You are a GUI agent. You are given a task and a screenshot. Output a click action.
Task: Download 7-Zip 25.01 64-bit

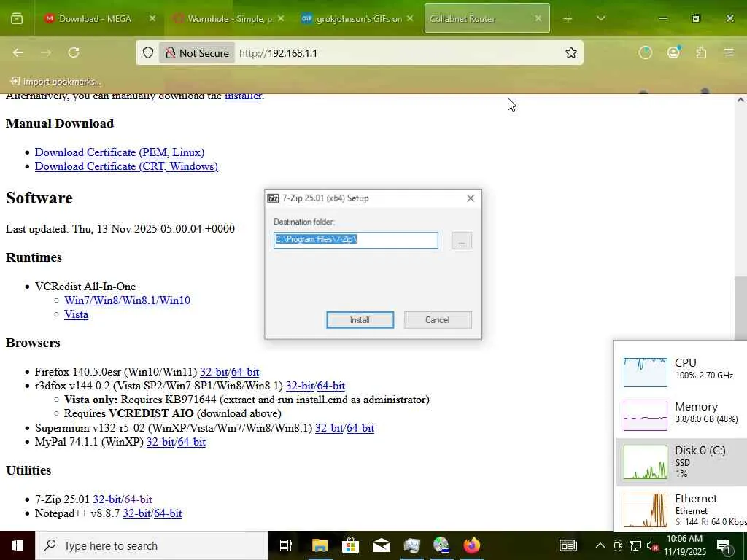click(x=138, y=499)
